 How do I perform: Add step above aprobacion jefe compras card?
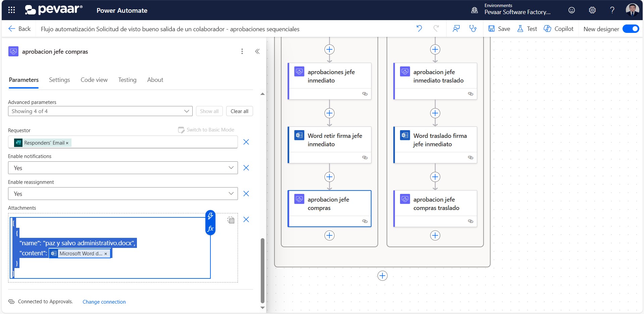pyautogui.click(x=330, y=177)
